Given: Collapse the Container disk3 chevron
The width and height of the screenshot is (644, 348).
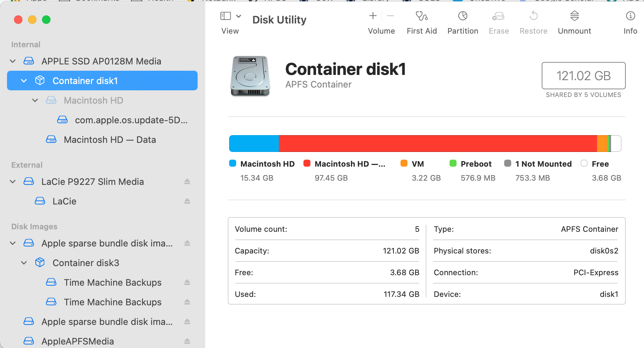Looking at the screenshot, I should tap(24, 263).
